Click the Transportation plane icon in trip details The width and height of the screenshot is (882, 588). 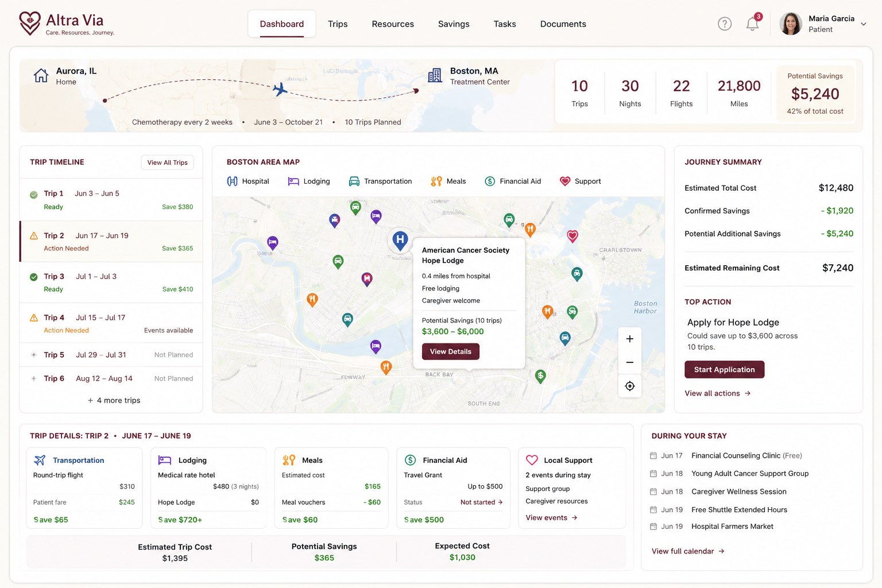(40, 460)
